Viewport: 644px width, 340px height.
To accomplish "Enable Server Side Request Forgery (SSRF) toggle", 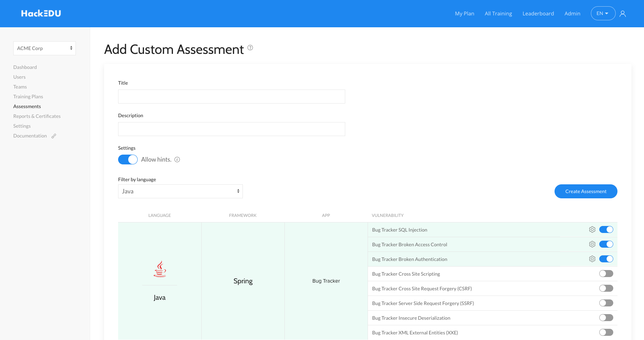I will [x=606, y=303].
